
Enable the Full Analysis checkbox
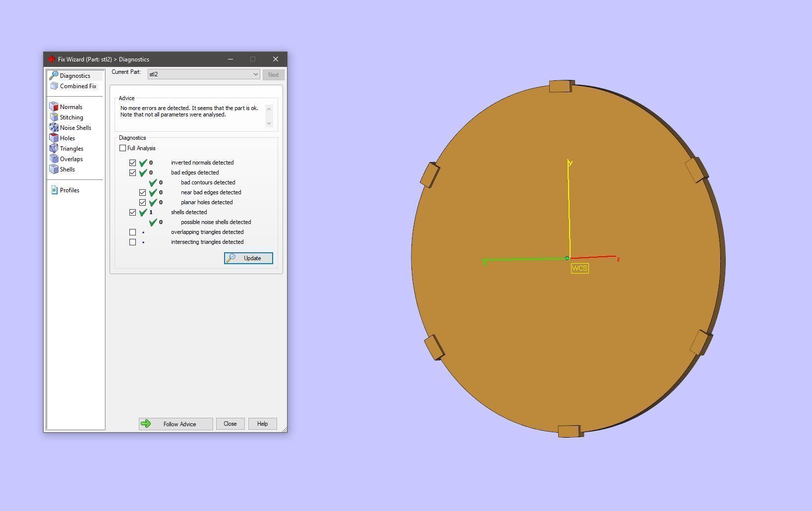pyautogui.click(x=123, y=148)
